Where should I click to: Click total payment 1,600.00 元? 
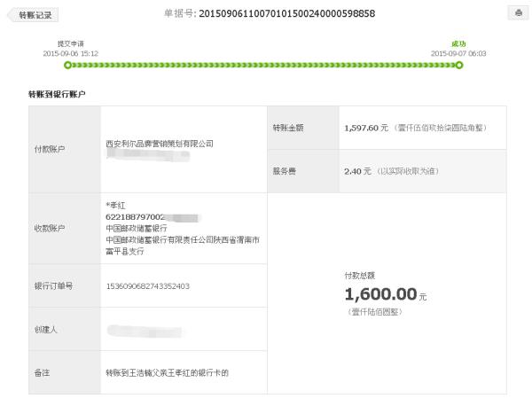[386, 294]
